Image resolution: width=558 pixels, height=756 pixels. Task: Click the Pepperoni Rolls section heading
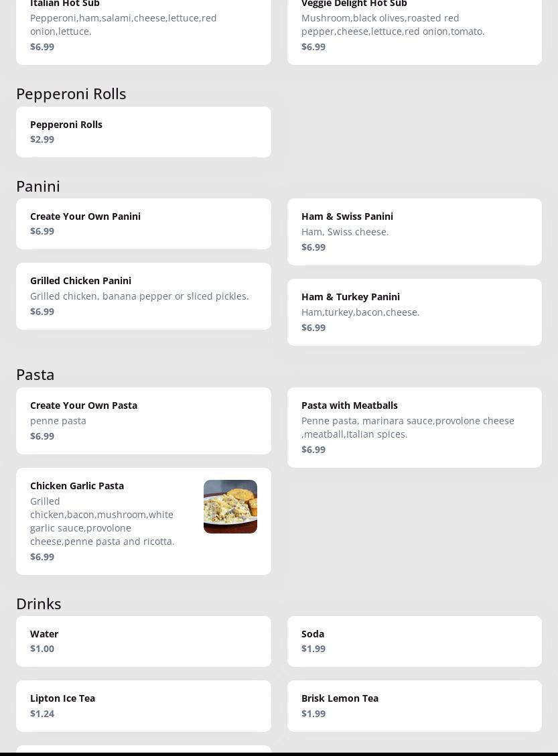pyautogui.click(x=71, y=94)
